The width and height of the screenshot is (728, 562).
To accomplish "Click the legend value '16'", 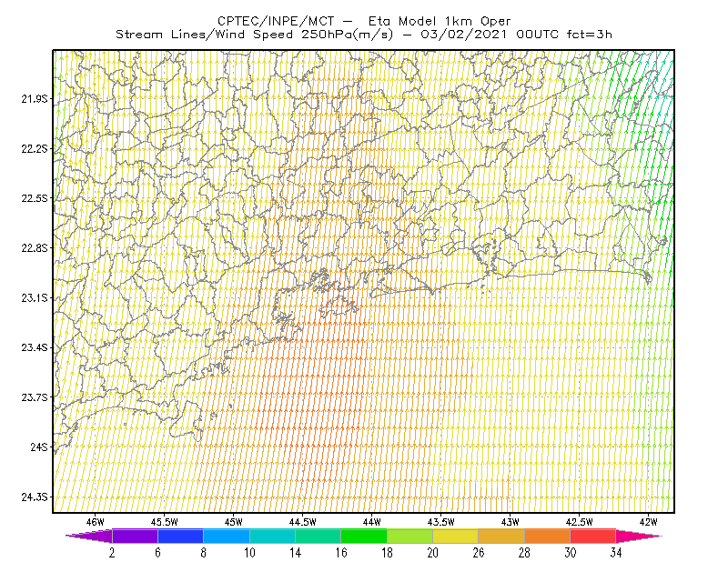I will click(341, 553).
